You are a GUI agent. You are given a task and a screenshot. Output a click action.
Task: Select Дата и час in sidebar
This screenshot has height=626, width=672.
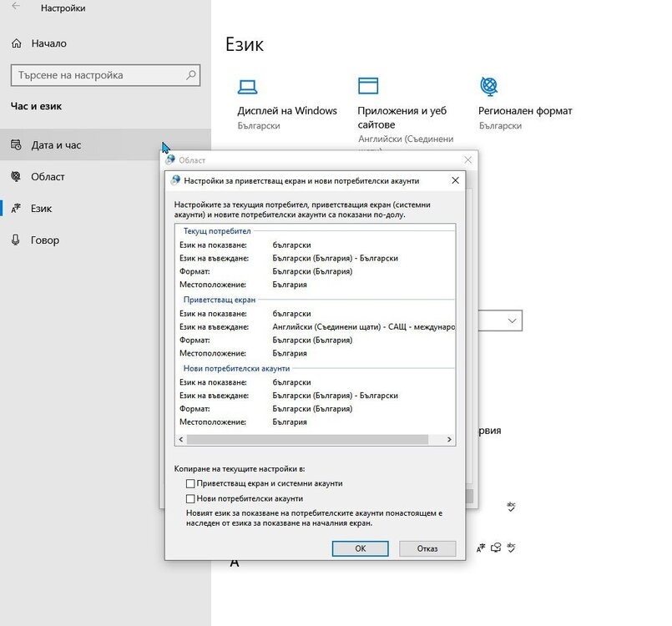click(56, 145)
